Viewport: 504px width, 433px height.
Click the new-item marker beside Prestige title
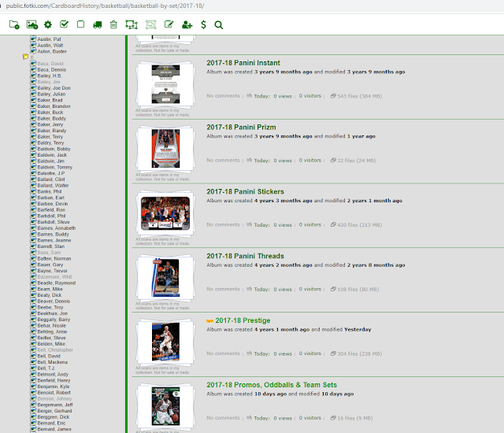pos(210,321)
